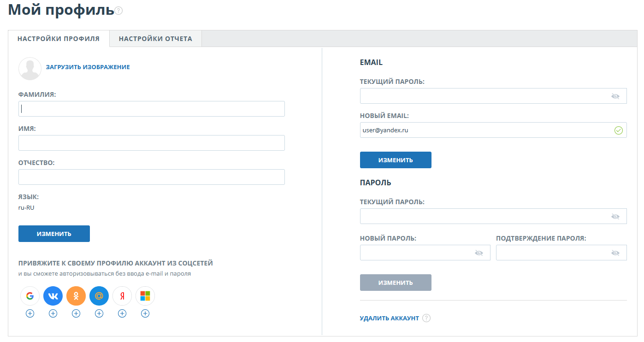Click the Удалить аккаунт link
The height and width of the screenshot is (342, 644).
click(389, 318)
